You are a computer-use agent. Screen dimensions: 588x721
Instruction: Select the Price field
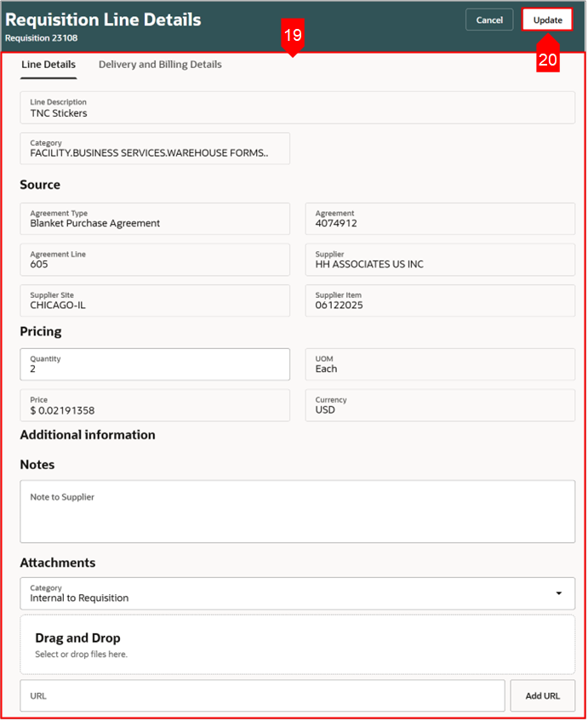155,405
